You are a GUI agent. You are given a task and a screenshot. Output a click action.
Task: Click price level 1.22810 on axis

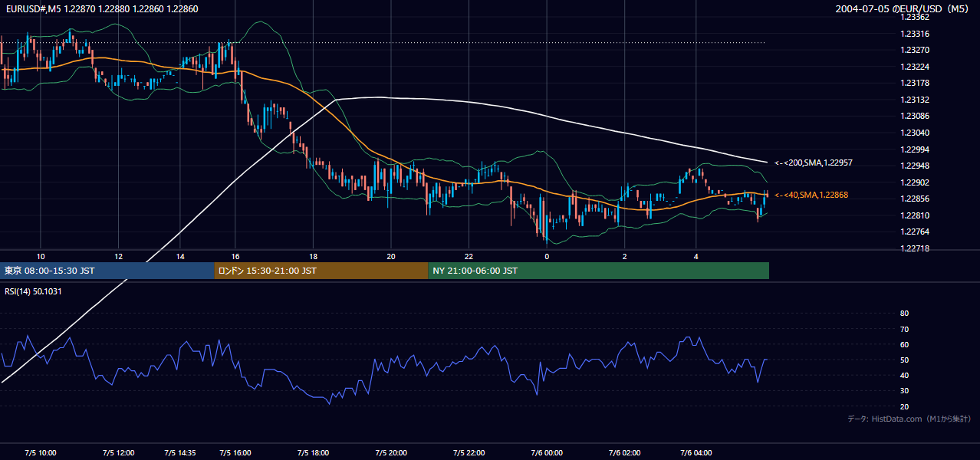[x=914, y=215]
